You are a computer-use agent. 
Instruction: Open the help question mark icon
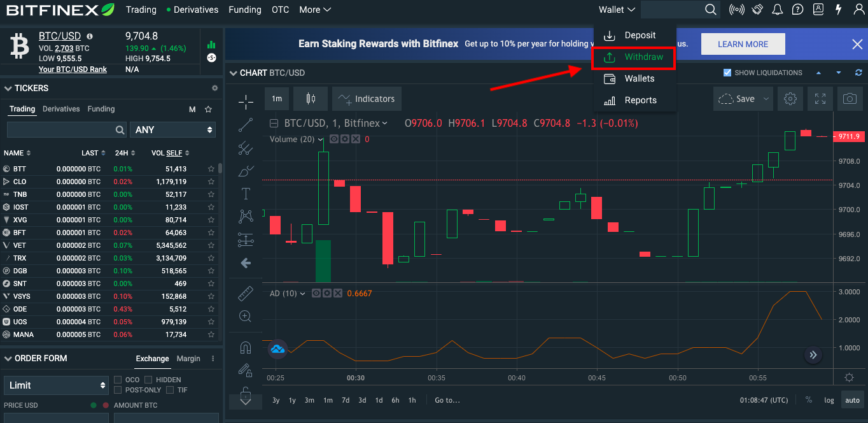tap(797, 10)
